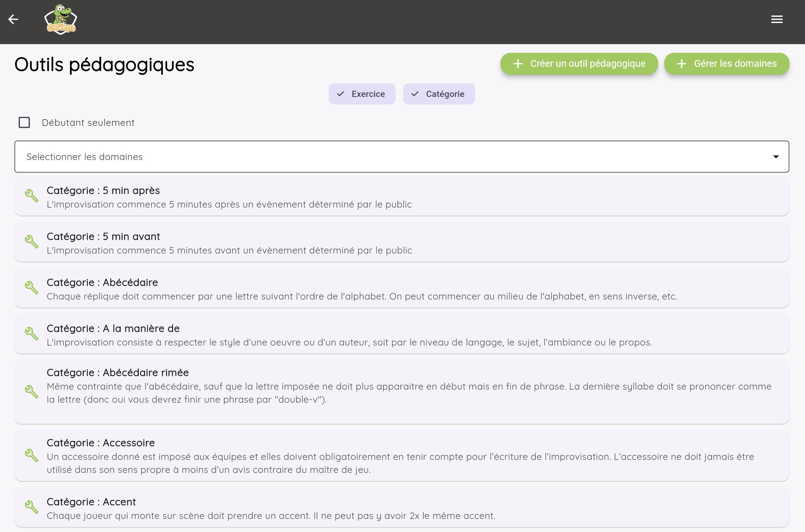Click wrench icon beside Accessoire category
Viewport: 805px width, 532px height.
(x=32, y=456)
